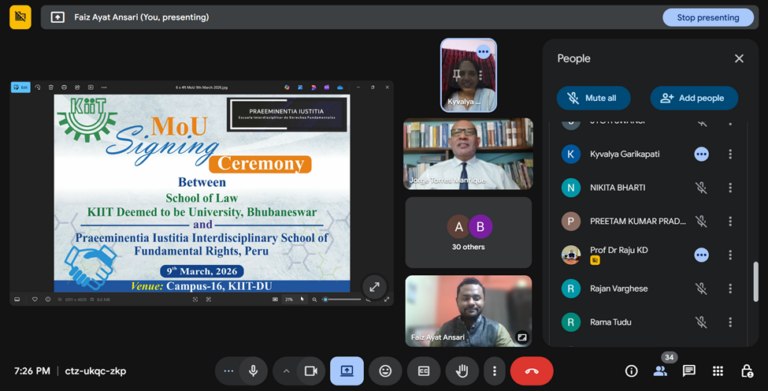The height and width of the screenshot is (391, 768).
Task: Open the emoji reactions picker
Action: [x=385, y=371]
